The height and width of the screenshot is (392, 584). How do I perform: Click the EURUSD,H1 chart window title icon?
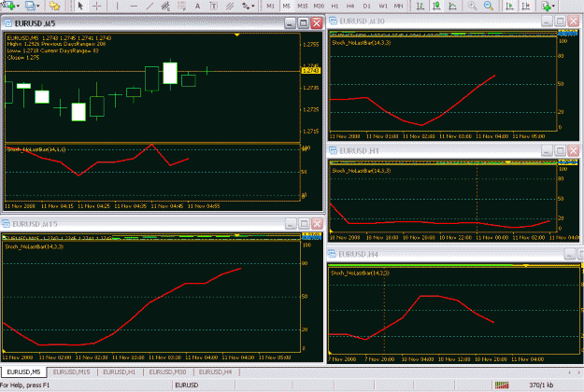click(333, 150)
